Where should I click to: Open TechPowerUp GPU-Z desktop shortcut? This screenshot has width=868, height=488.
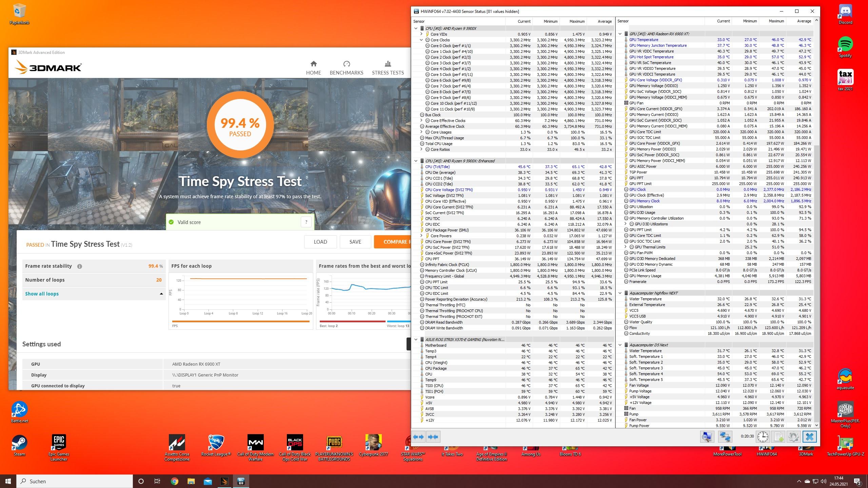[845, 445]
